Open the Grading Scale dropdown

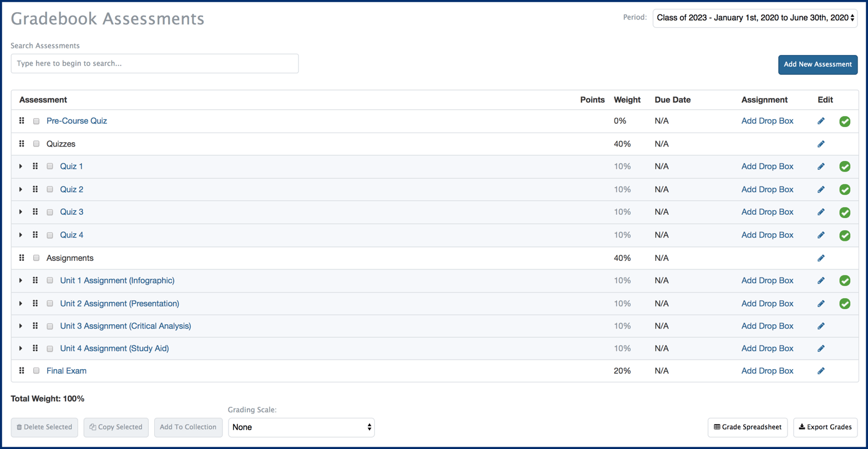[x=301, y=427]
